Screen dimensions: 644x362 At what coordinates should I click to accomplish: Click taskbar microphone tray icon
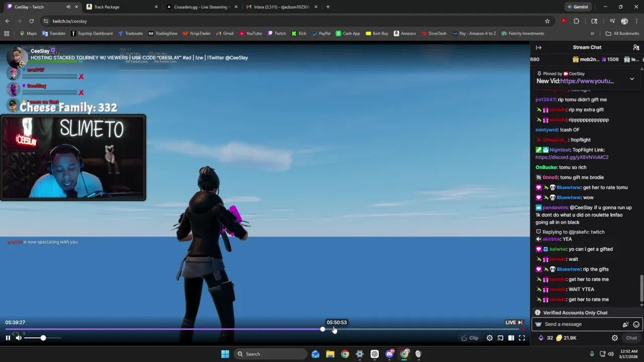[592, 354]
